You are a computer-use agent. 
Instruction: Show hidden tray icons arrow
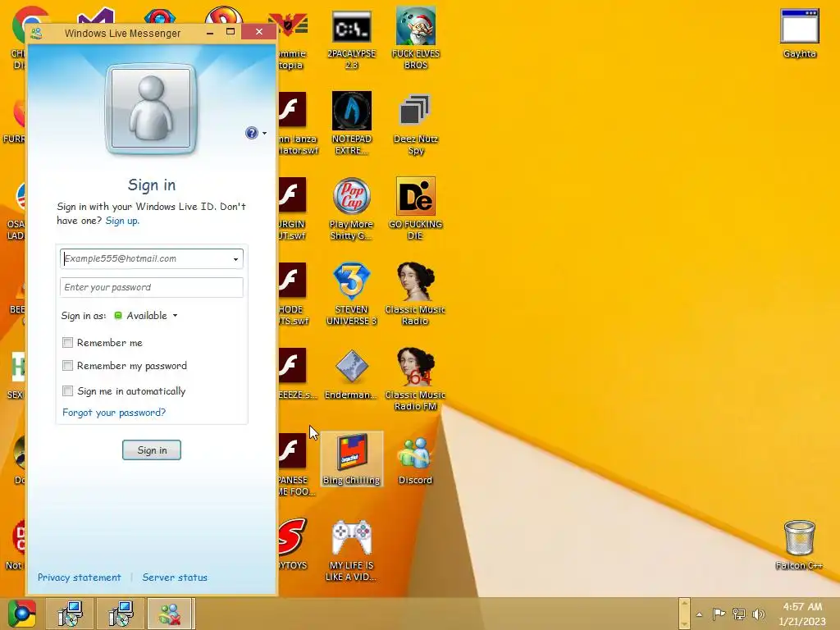[699, 614]
